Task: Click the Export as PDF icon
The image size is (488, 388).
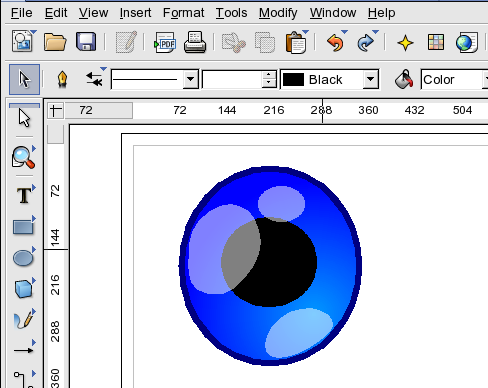Action: coord(165,42)
